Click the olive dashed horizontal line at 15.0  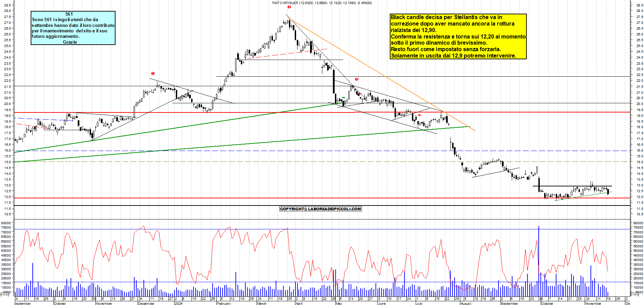[x=322, y=162]
